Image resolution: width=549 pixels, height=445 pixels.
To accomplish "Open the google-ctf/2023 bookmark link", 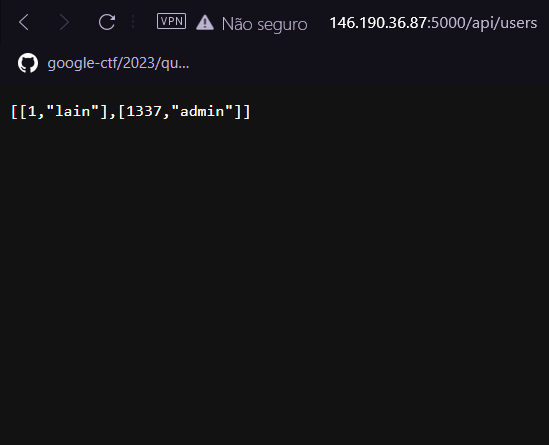I will click(118, 63).
